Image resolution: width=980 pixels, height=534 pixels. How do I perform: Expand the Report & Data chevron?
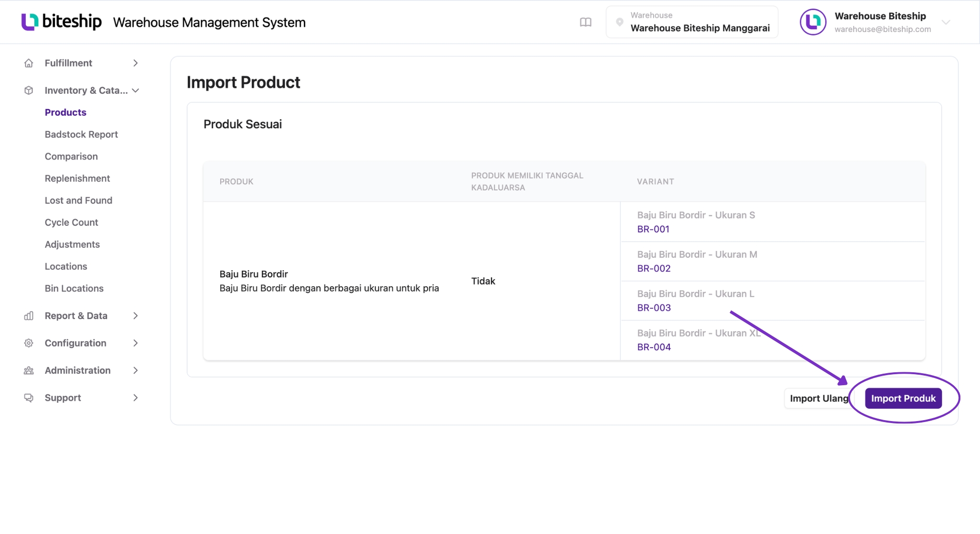[135, 316]
